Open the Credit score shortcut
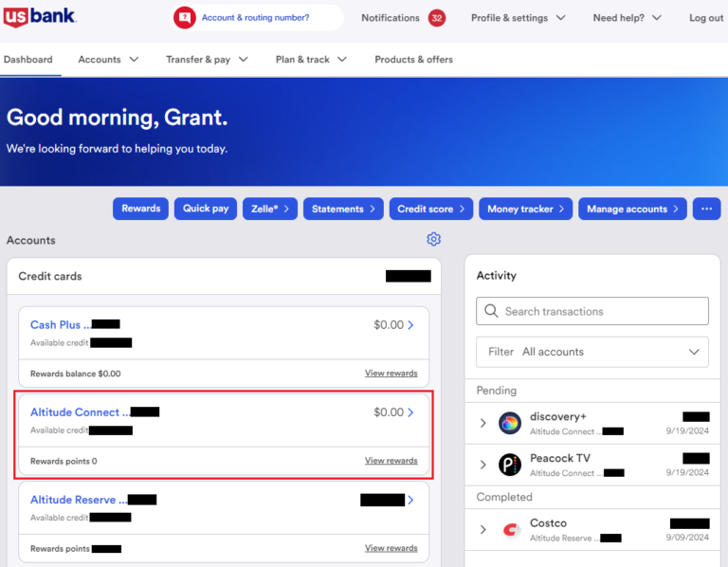728x567 pixels. [431, 209]
